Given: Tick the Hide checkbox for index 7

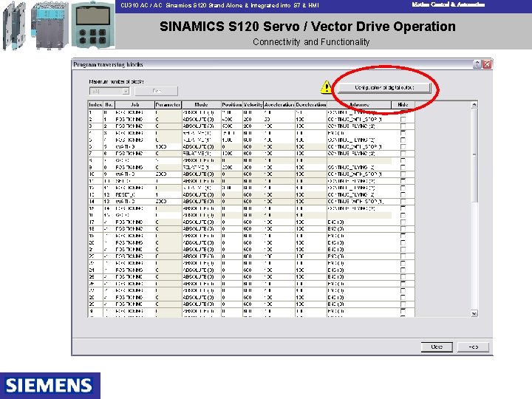Looking at the screenshot, I should 403,154.
